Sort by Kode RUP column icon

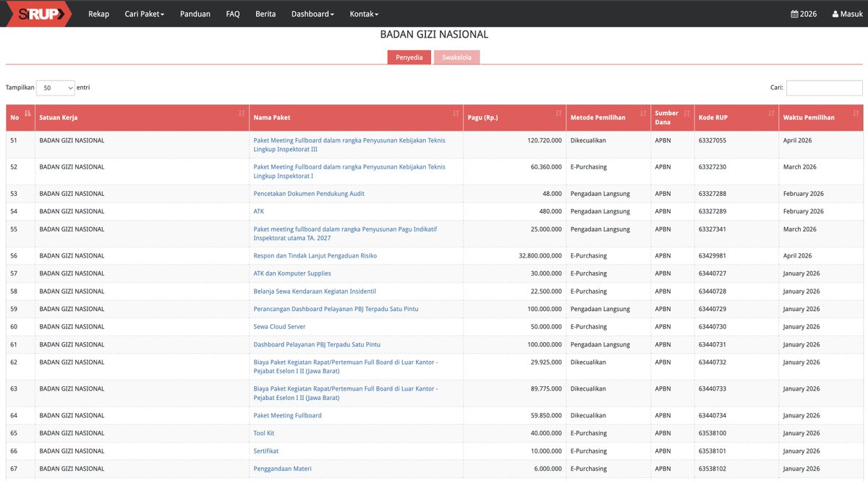pyautogui.click(x=771, y=114)
